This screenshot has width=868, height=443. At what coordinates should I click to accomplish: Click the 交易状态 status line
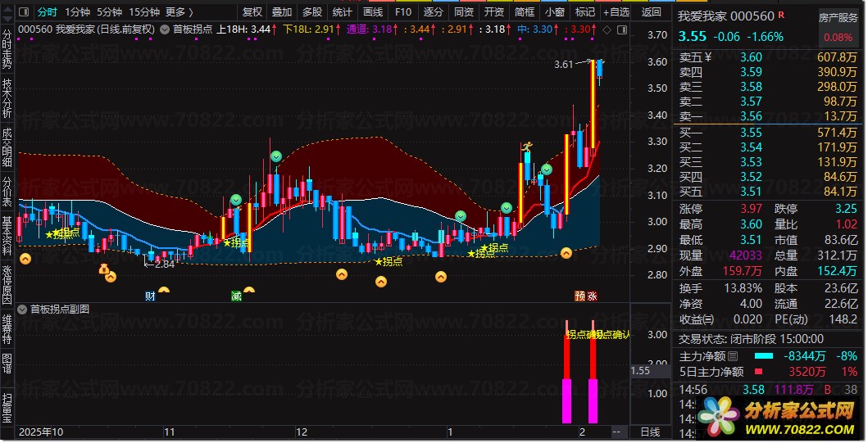click(x=751, y=339)
